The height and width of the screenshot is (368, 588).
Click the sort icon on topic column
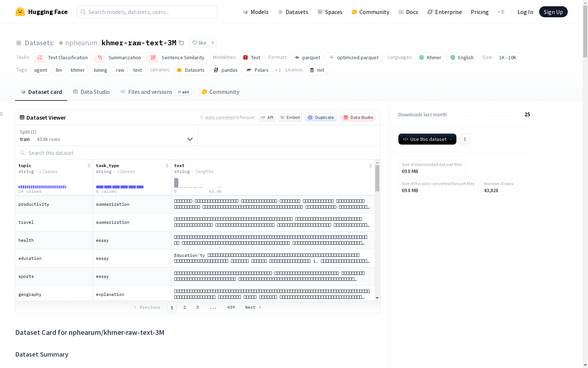(x=89, y=166)
